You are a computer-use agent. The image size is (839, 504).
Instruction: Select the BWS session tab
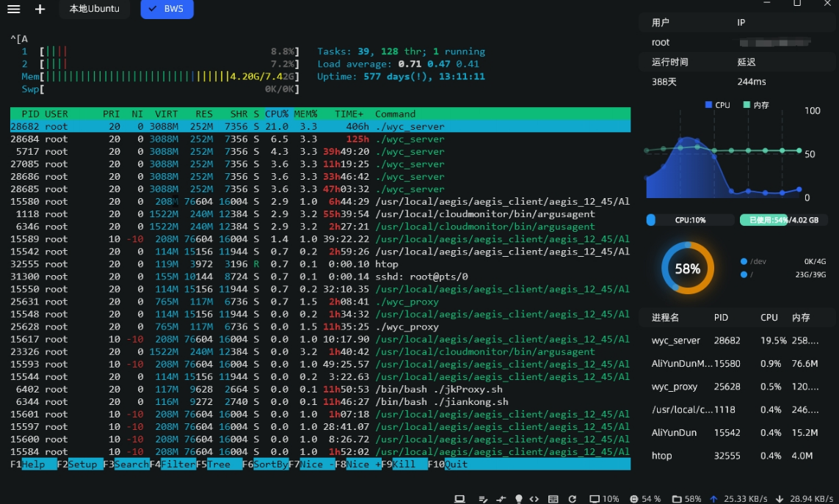[x=167, y=10]
